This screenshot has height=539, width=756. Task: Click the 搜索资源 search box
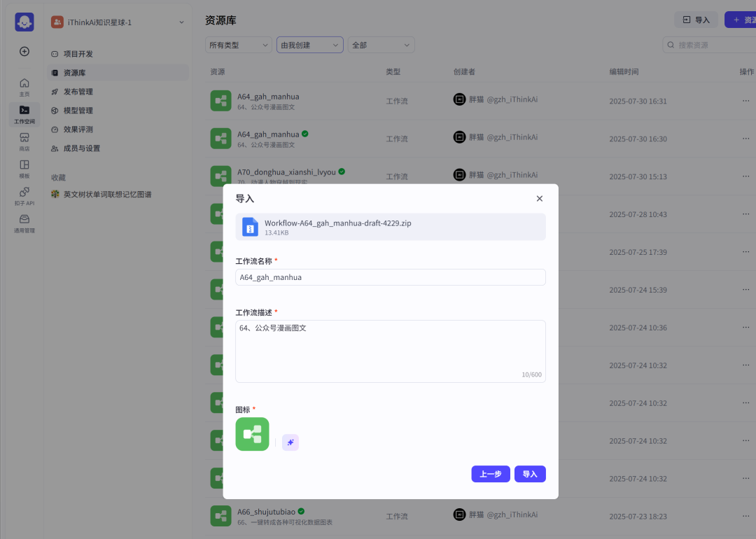click(709, 45)
